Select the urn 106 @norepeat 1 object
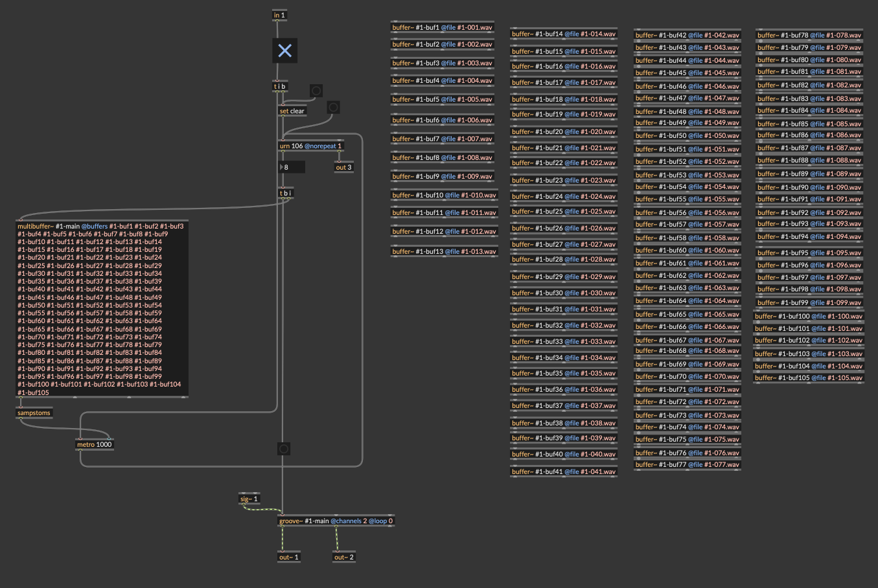The height and width of the screenshot is (588, 878). (x=311, y=146)
